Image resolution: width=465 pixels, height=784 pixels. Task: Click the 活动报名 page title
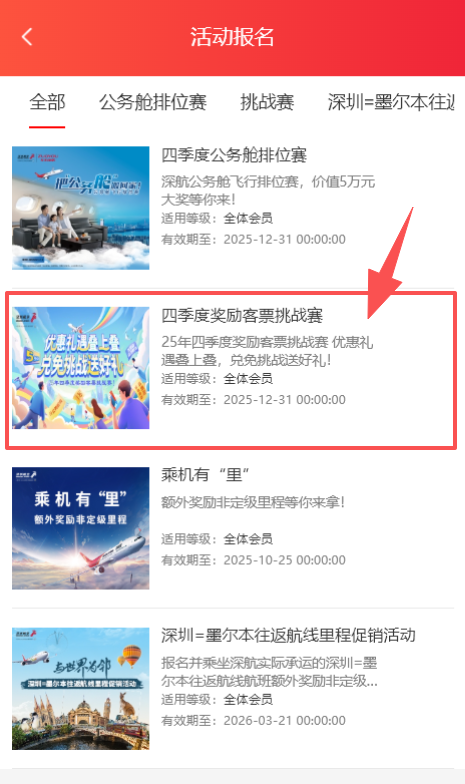click(x=232, y=36)
